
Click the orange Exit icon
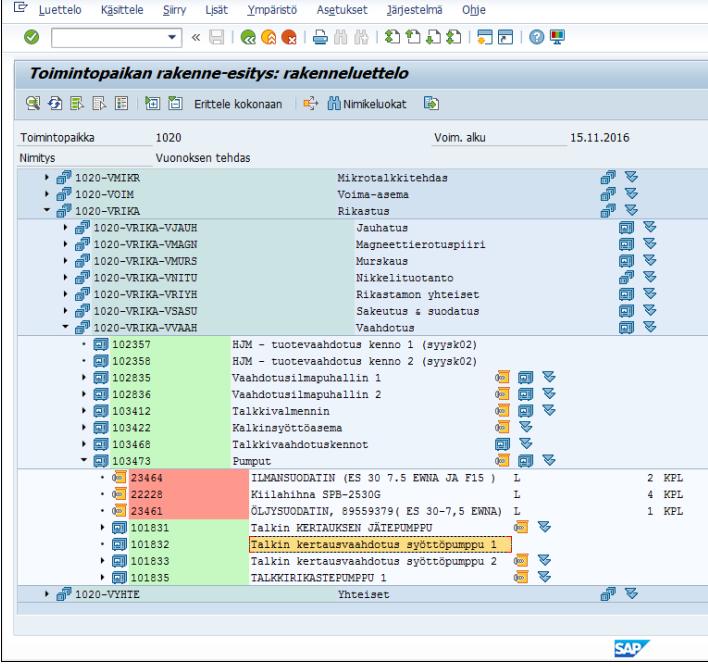click(x=269, y=37)
